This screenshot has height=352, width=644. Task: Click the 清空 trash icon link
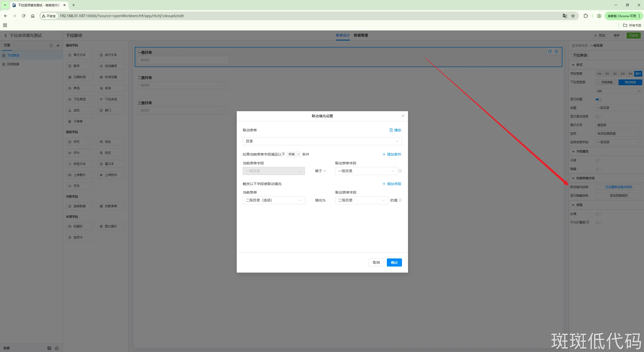pos(395,130)
